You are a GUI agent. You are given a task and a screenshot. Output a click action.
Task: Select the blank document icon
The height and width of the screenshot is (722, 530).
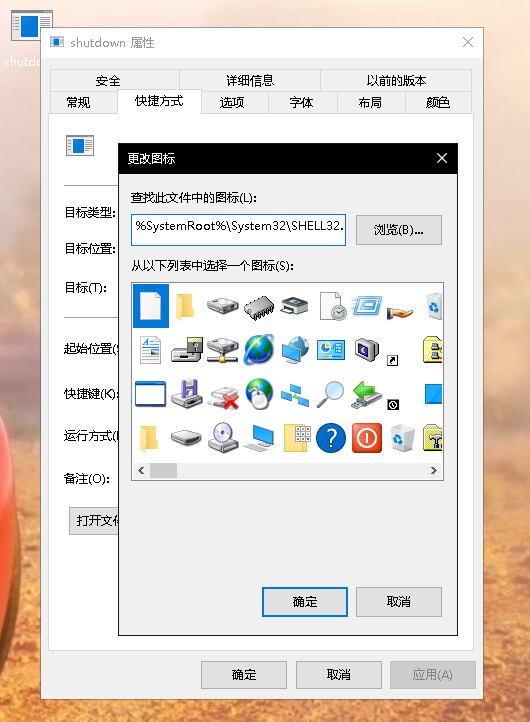(x=151, y=306)
